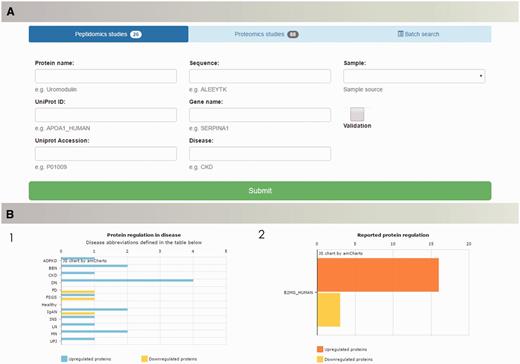Click the BEN upregulated bar
The image size is (520, 364).
pos(94,266)
